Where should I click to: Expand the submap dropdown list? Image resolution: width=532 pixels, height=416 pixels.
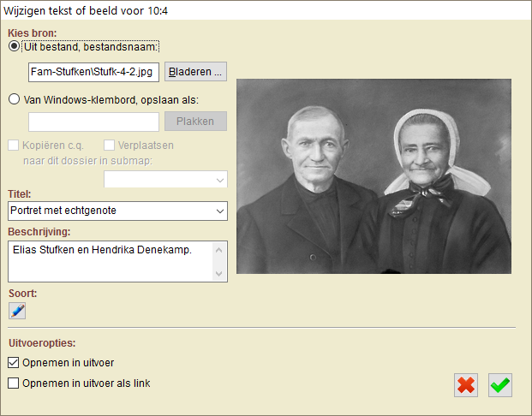coord(220,180)
